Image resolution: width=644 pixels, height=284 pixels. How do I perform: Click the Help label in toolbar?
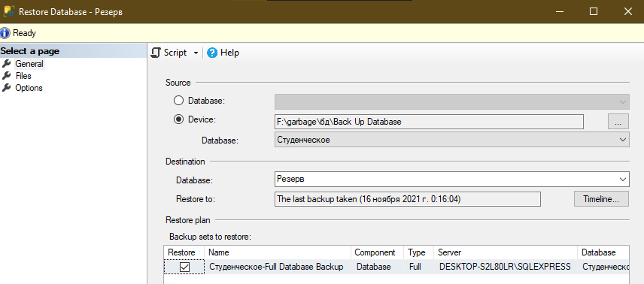(x=229, y=53)
